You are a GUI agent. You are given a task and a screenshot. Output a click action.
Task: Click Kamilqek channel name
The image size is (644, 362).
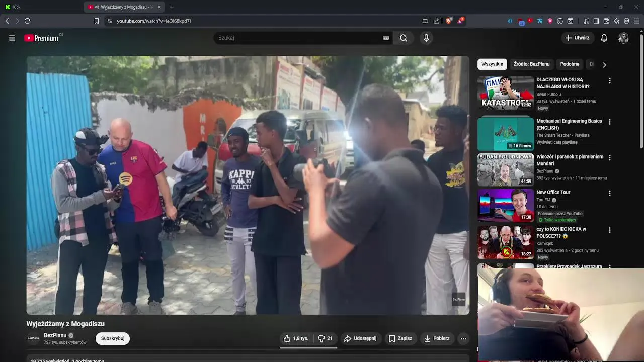click(545, 243)
